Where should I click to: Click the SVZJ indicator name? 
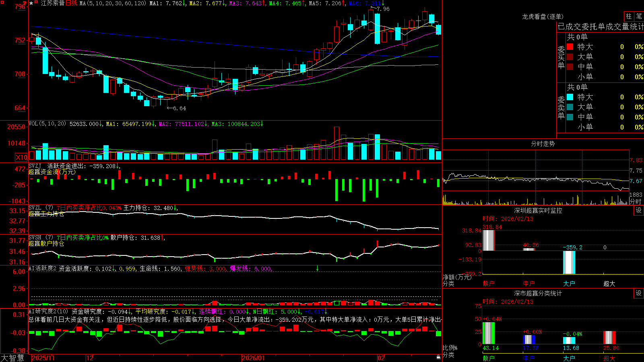pyautogui.click(x=35, y=166)
